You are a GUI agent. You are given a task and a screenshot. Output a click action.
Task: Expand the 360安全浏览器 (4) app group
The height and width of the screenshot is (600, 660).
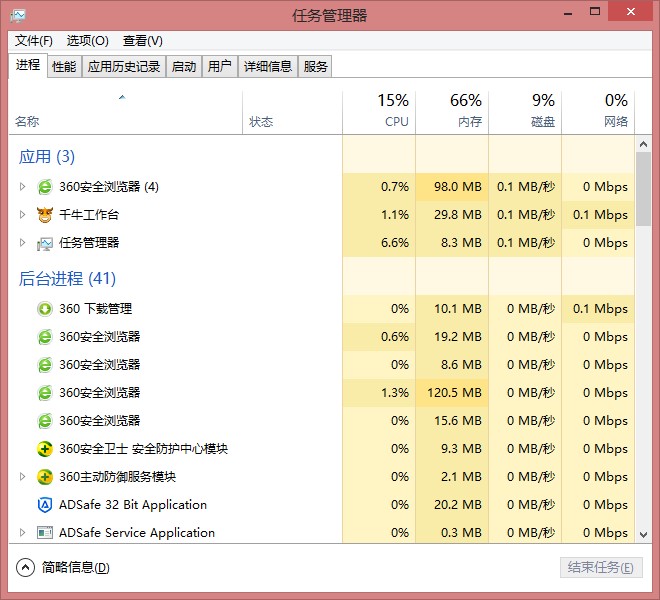(23, 187)
